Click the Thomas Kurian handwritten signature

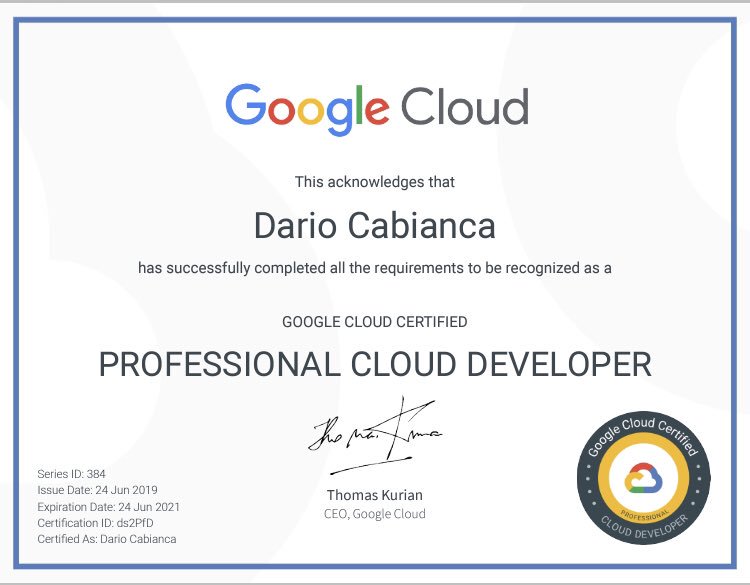point(375,435)
